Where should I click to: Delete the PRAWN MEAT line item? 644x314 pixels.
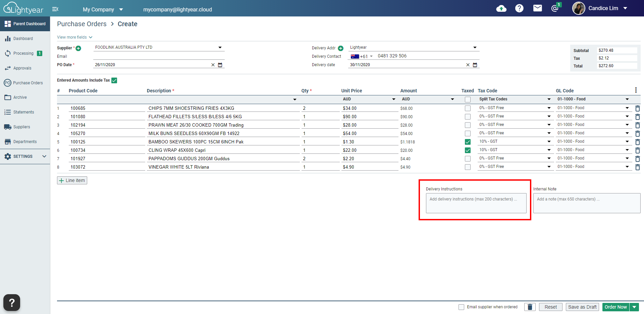tap(638, 125)
